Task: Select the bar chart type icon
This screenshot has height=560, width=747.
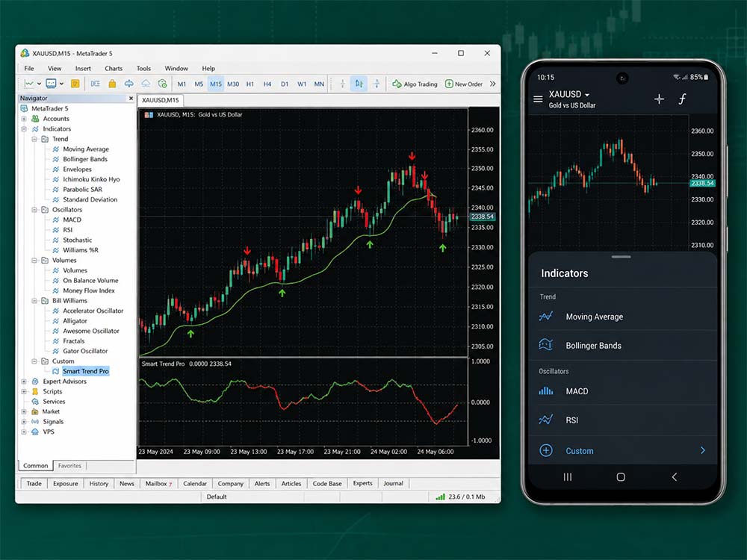Action: pos(342,84)
